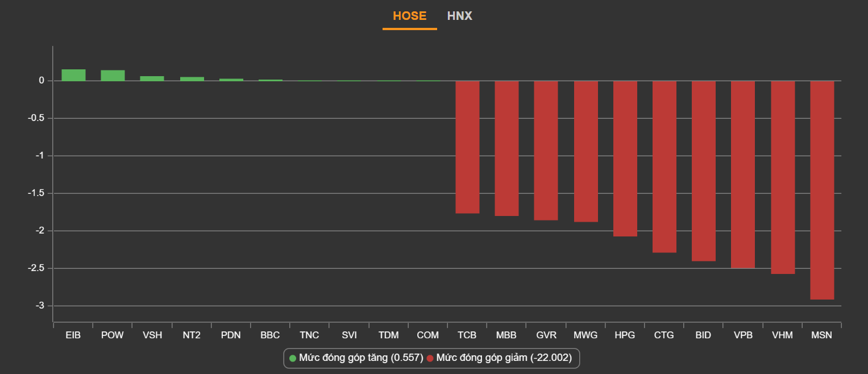
Task: Click the red VHM bar
Action: point(783,177)
